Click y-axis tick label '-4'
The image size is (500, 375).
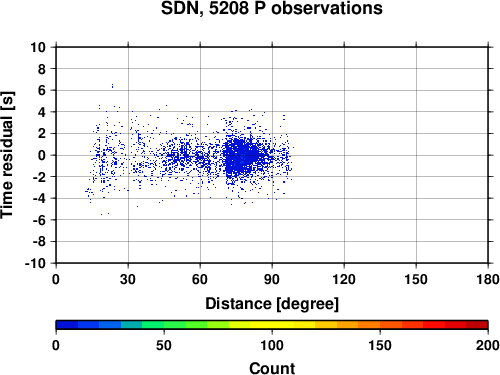point(39,198)
